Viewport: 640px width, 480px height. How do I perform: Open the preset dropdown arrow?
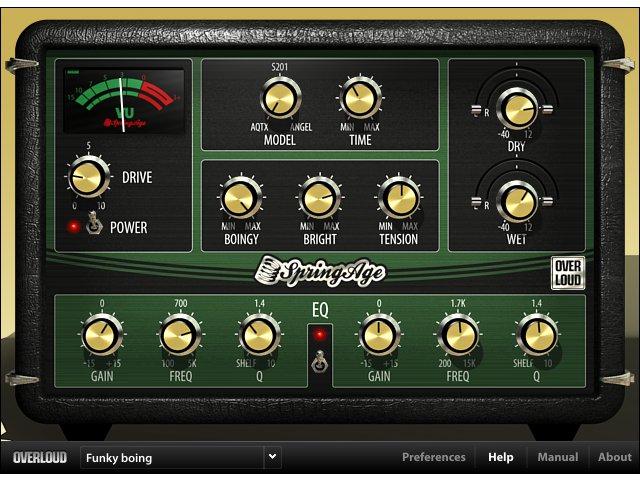point(272,457)
